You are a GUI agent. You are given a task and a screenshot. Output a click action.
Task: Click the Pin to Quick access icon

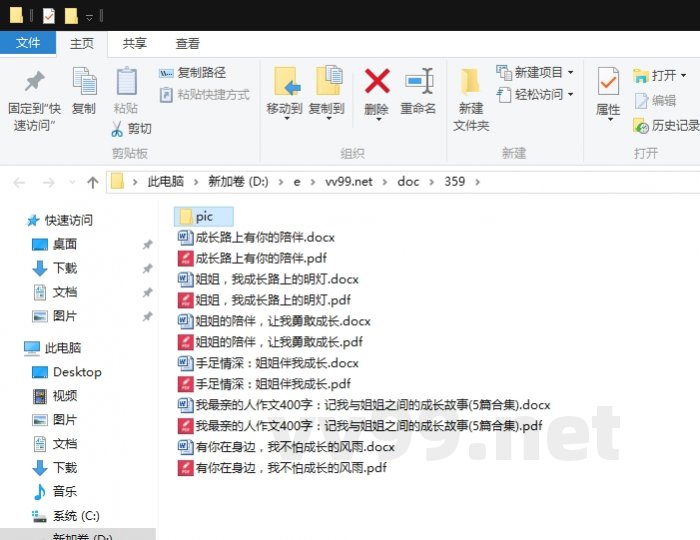[34, 82]
